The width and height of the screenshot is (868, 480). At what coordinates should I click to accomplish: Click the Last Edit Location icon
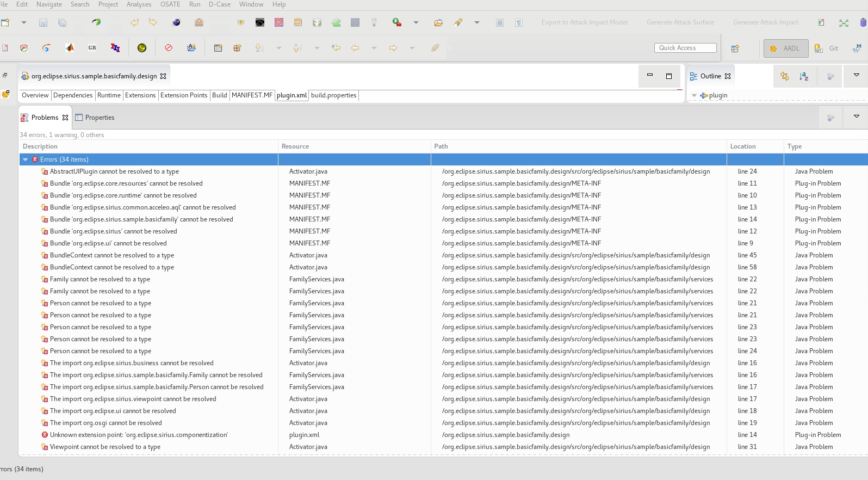(336, 48)
